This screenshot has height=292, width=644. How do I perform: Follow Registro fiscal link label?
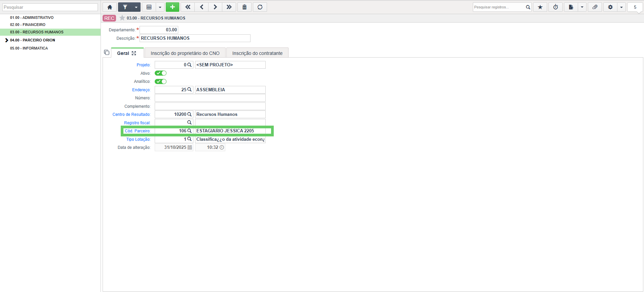click(x=137, y=123)
